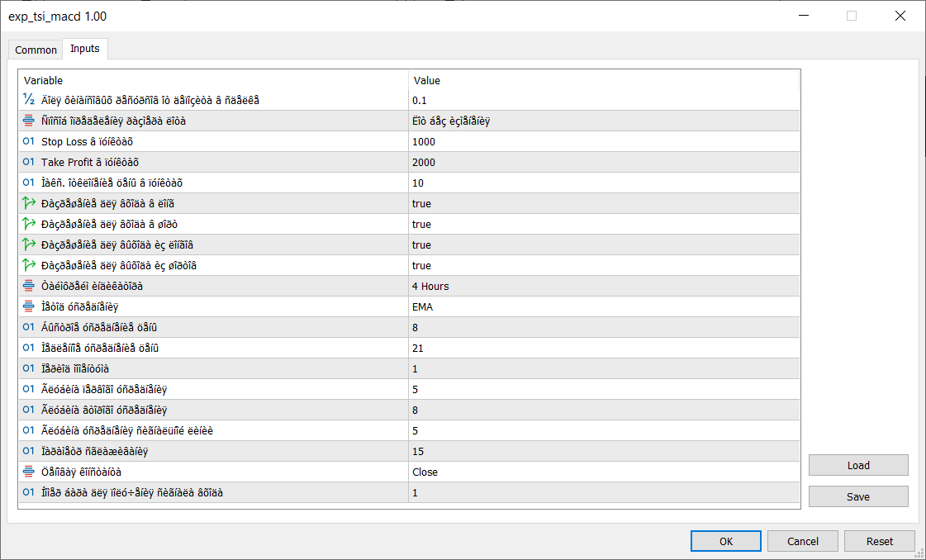The height and width of the screenshot is (560, 926).
Task: Click the integer icon next to Take Profit
Action: pyautogui.click(x=29, y=162)
